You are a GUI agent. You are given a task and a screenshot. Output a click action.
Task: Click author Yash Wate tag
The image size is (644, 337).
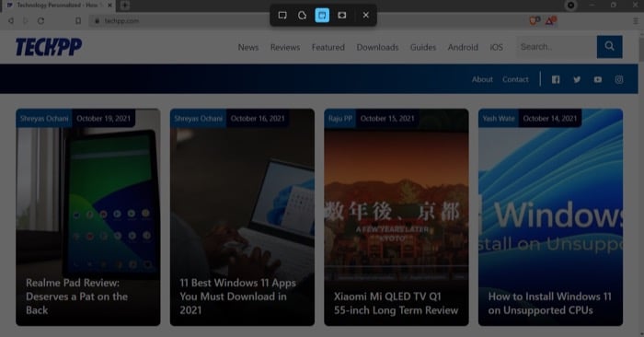(499, 119)
